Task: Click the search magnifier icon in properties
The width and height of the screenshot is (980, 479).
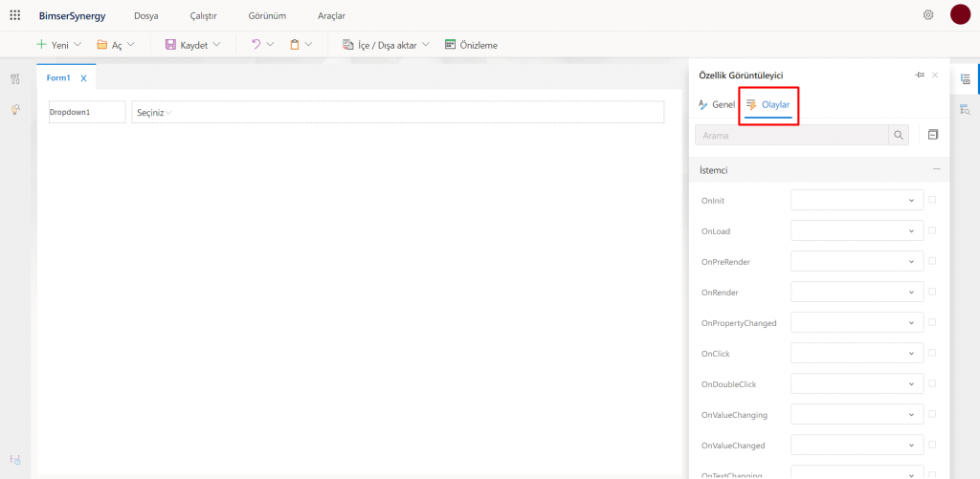Action: tap(899, 136)
